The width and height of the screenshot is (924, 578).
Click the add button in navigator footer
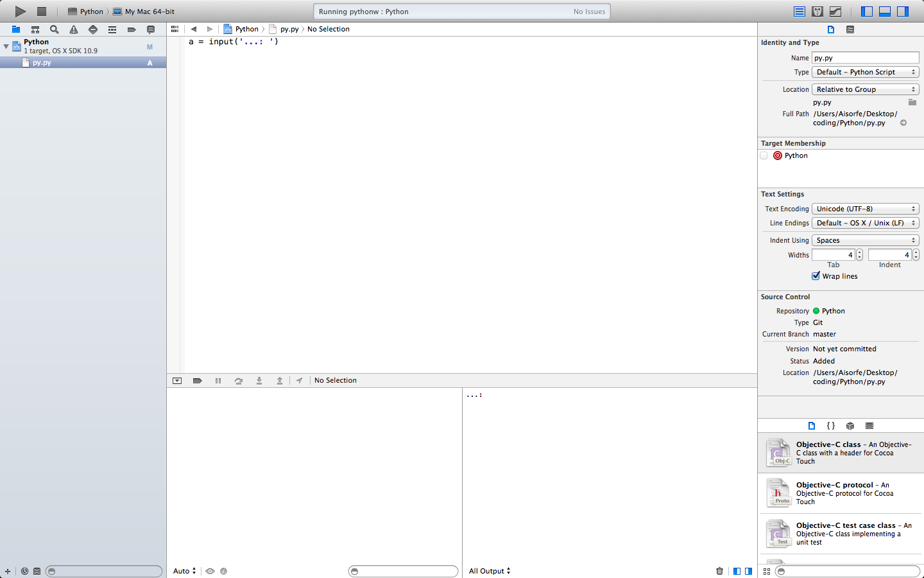8,571
